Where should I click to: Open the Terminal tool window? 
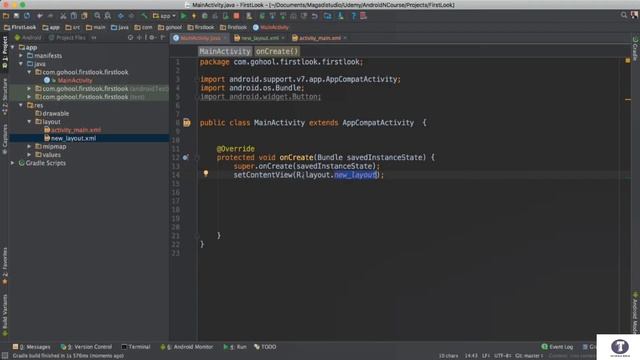(136, 347)
